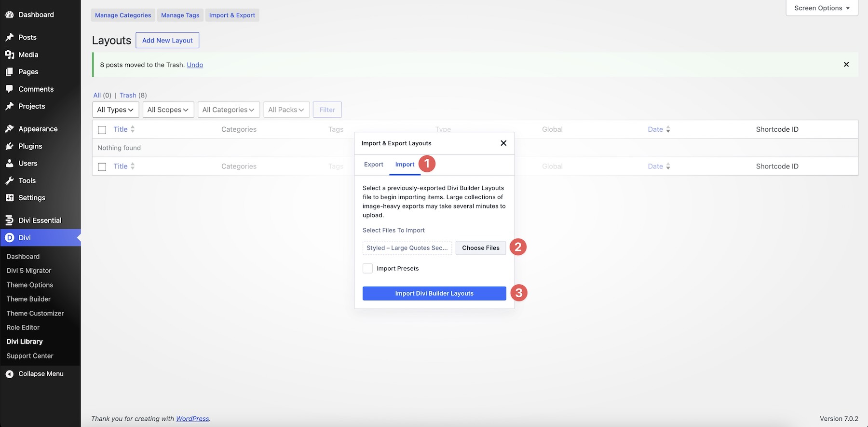Click the Projects pin icon

[10, 106]
